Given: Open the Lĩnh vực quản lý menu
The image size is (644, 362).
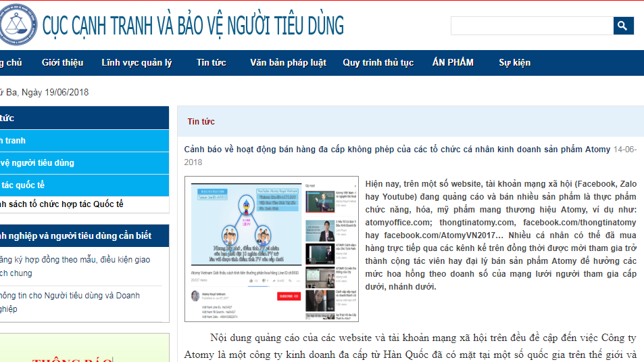Looking at the screenshot, I should click(137, 62).
